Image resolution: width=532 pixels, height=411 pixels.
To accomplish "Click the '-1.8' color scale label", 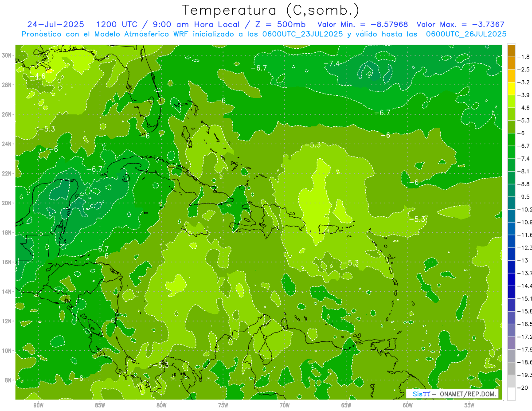I will pyautogui.click(x=524, y=57).
